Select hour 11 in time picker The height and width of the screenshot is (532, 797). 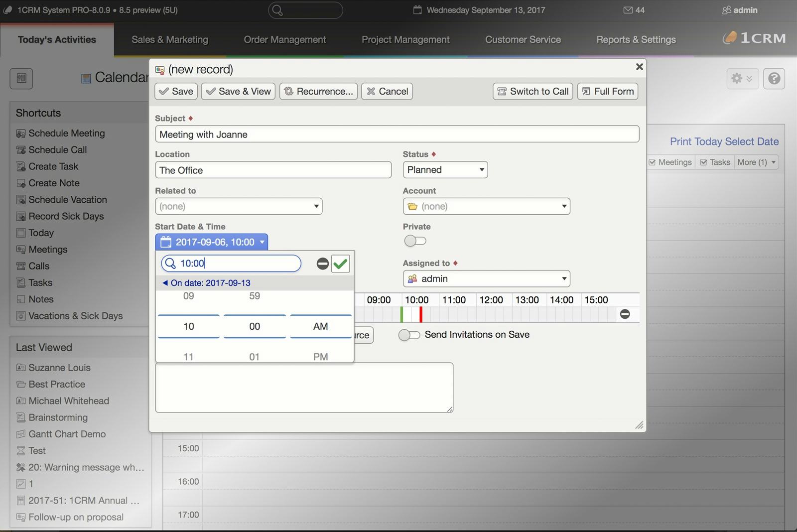click(188, 357)
